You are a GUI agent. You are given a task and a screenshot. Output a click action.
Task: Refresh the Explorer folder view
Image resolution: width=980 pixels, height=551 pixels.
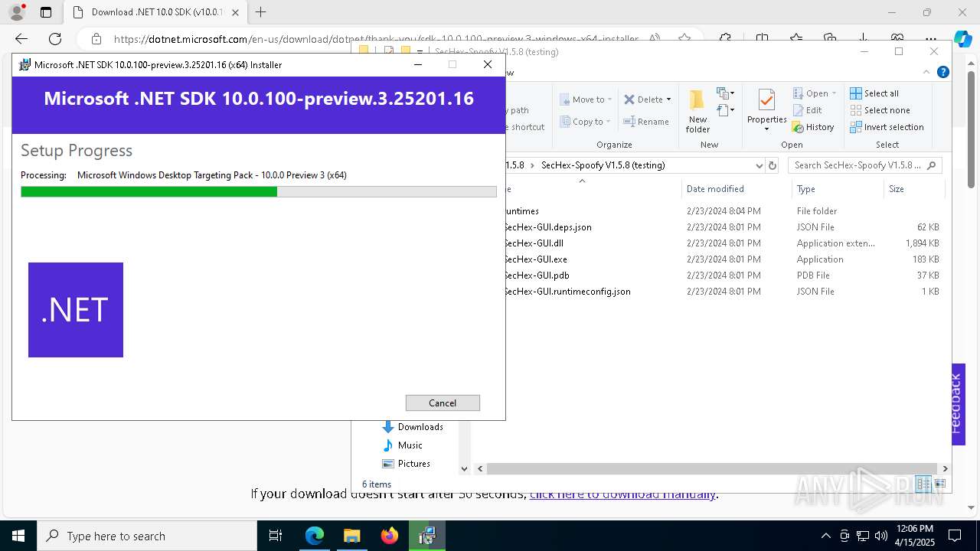773,165
